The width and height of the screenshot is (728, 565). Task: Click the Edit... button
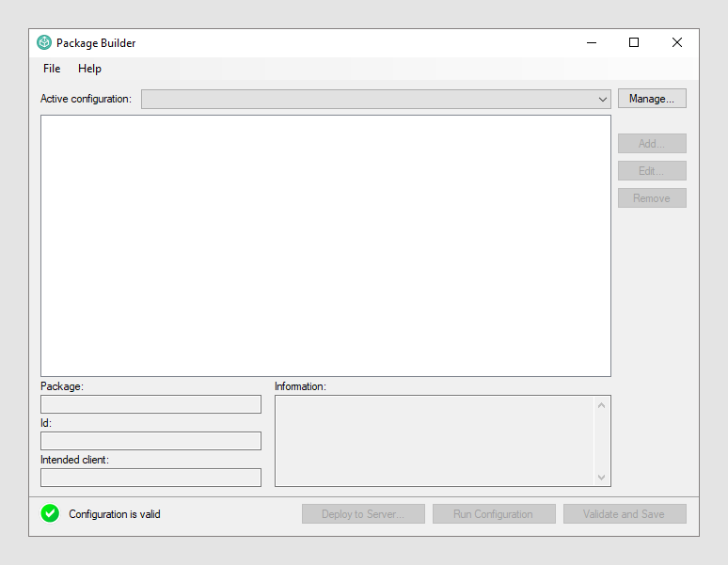pos(652,171)
